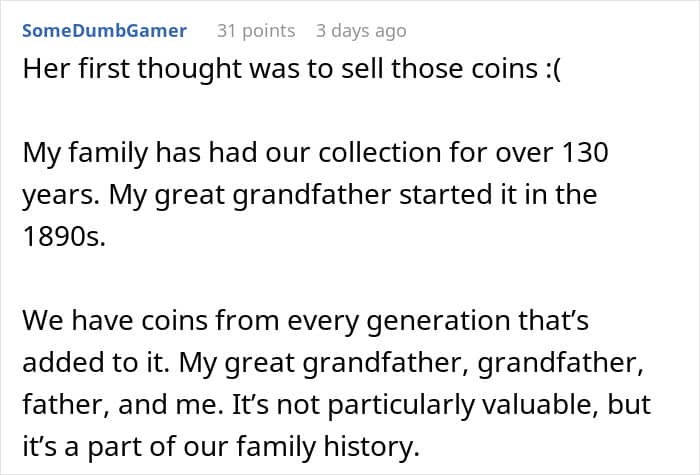Click the line beginning 'added to it.'
Image resolution: width=700 pixels, height=475 pixels.
333,362
